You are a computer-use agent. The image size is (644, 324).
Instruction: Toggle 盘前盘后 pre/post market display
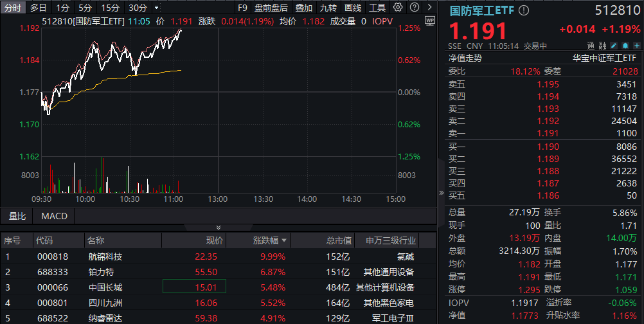271,7
